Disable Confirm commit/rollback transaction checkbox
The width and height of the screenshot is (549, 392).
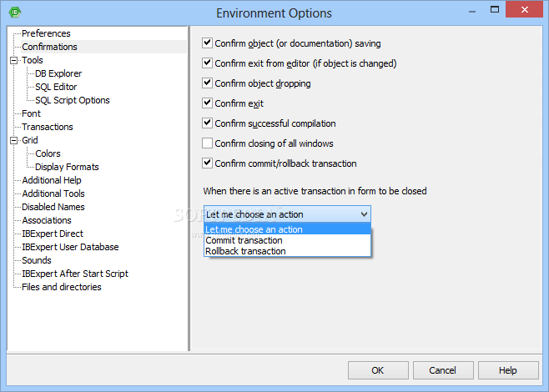coord(207,163)
